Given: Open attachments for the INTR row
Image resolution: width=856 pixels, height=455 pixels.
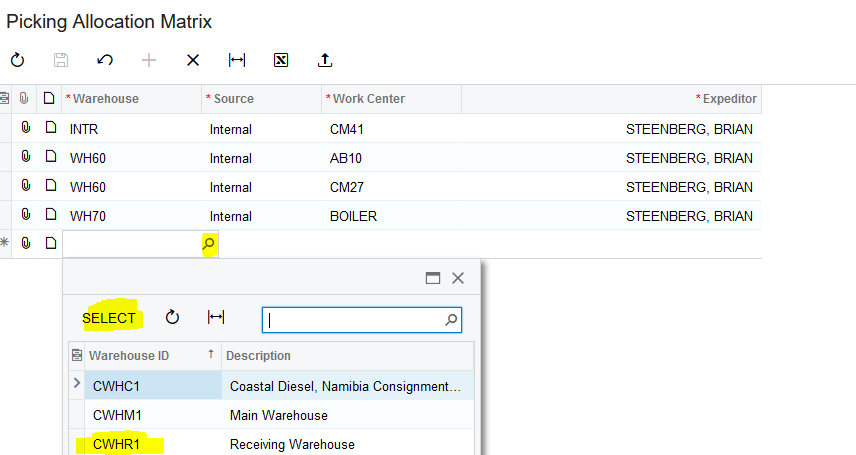Looking at the screenshot, I should tap(26, 129).
